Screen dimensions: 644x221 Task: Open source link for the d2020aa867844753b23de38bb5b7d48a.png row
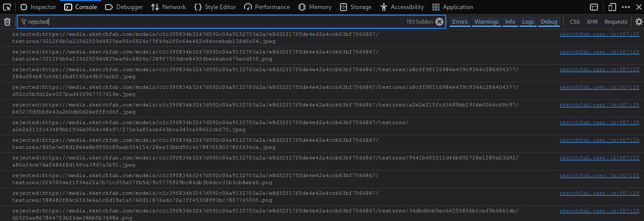tap(600, 210)
